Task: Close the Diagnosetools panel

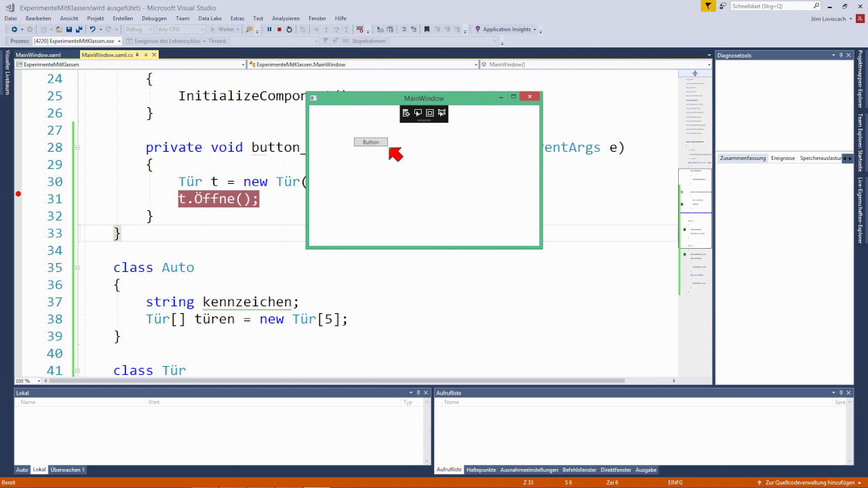Action: tap(848, 55)
